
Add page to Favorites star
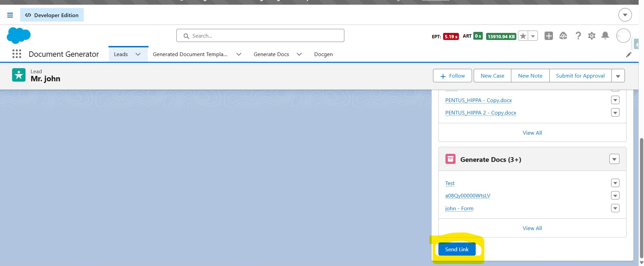(x=523, y=36)
